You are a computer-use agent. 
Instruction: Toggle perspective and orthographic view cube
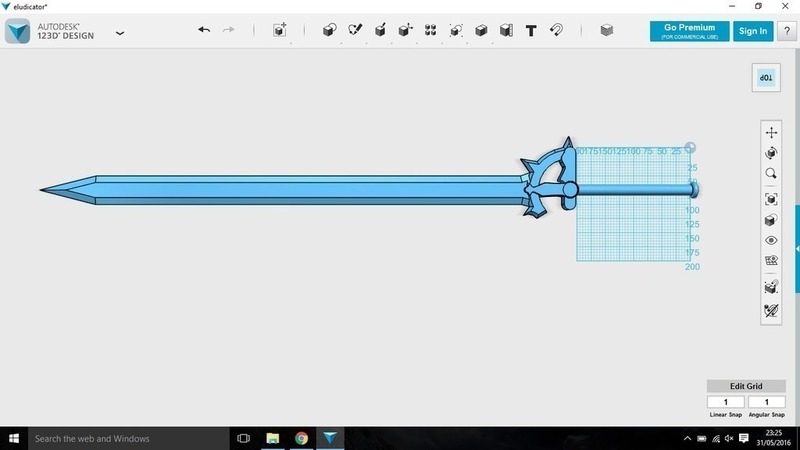pos(771,220)
